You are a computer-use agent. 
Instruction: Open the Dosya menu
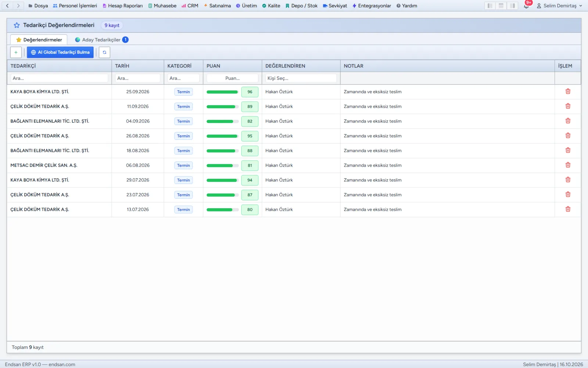click(38, 6)
